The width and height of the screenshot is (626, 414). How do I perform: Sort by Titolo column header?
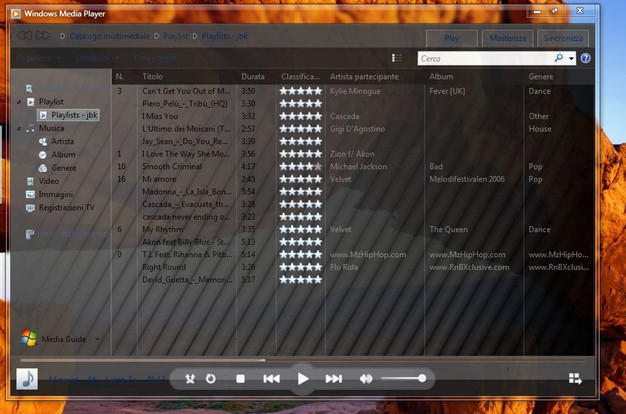click(152, 76)
